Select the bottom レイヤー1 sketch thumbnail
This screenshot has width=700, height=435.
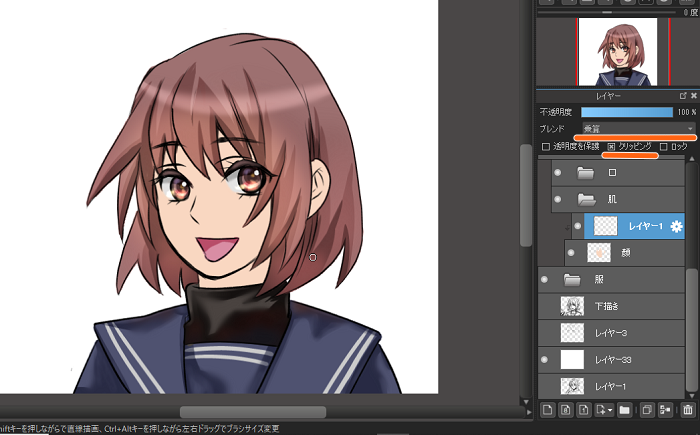pyautogui.click(x=572, y=386)
